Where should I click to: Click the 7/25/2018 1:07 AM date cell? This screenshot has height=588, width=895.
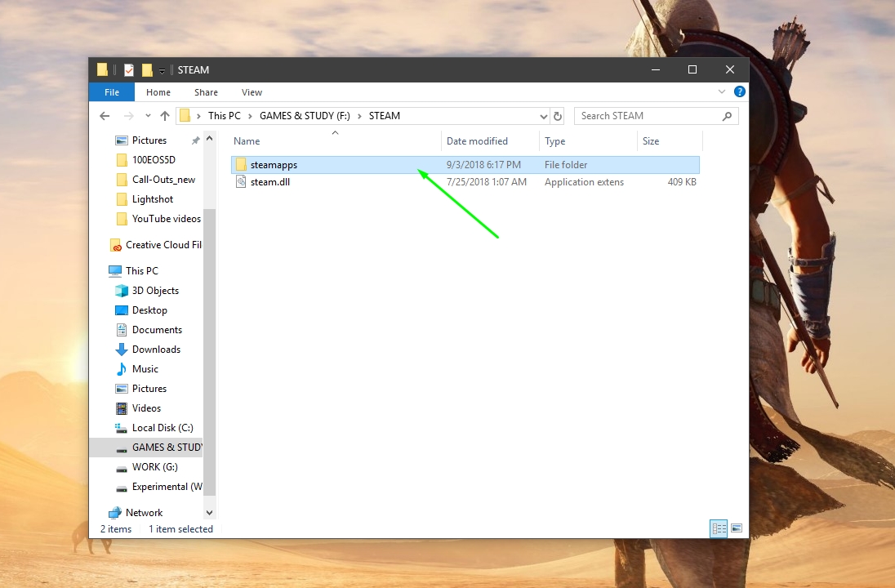click(487, 182)
